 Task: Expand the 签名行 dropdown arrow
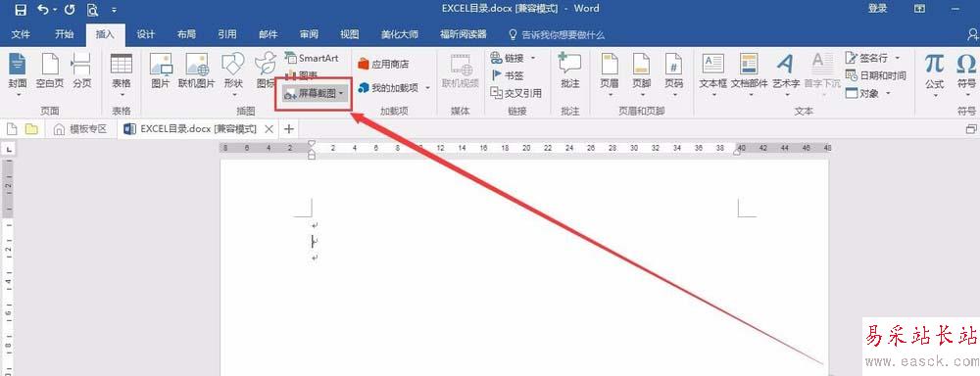point(898,58)
